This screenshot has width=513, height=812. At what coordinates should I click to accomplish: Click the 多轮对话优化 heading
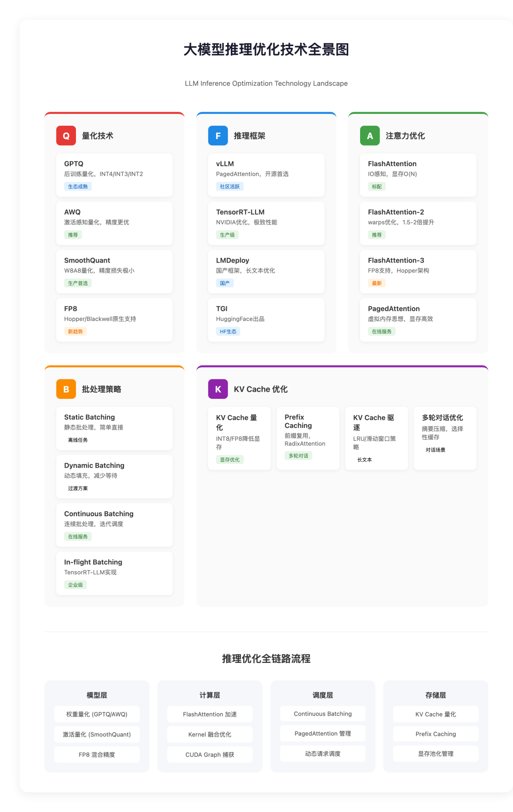(x=442, y=418)
